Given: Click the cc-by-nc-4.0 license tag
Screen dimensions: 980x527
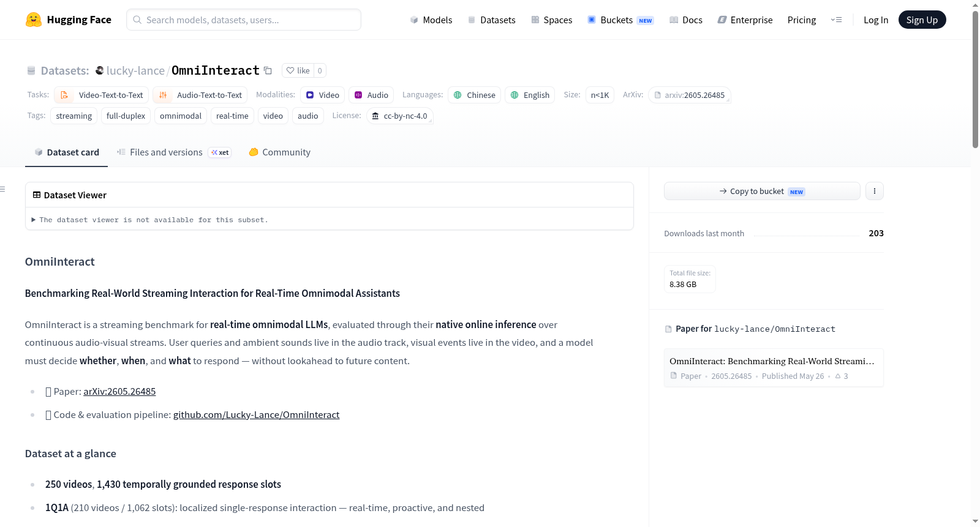Looking at the screenshot, I should (399, 116).
